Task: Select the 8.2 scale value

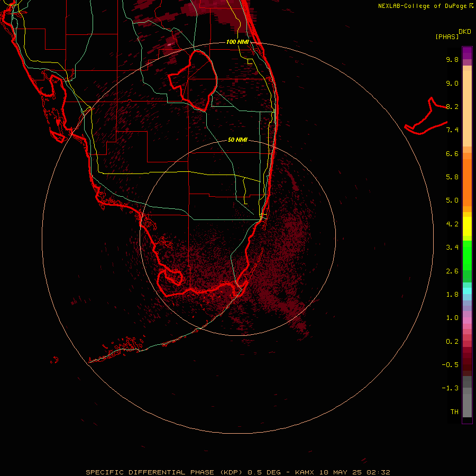Action: point(452,106)
